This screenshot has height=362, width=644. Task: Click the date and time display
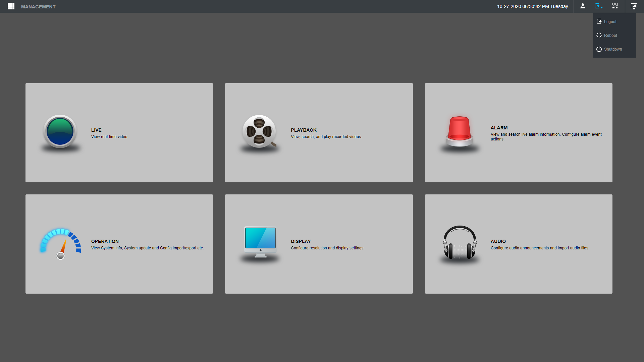coord(532,6)
